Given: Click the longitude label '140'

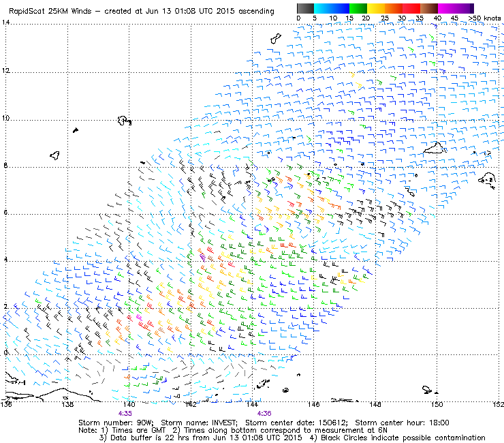Looking at the screenshot, I should [x=129, y=404].
